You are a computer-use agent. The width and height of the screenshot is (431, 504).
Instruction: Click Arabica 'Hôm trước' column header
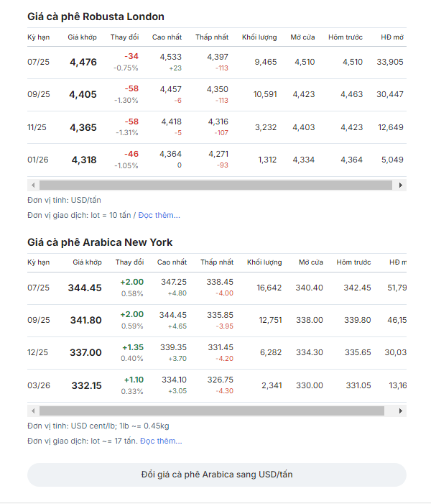point(353,262)
